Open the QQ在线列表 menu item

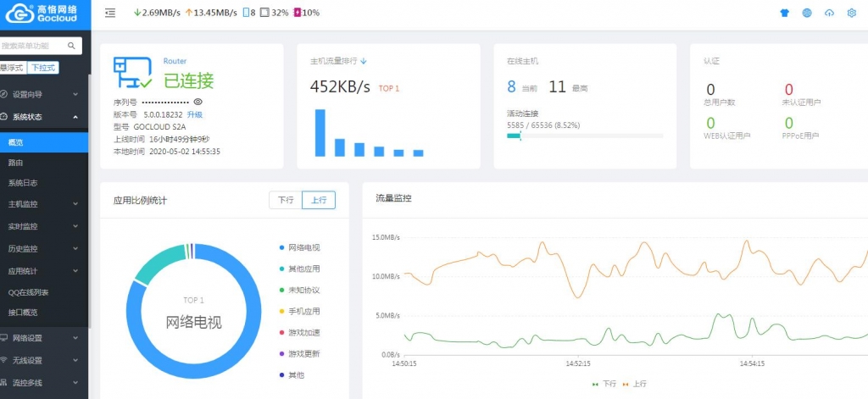click(28, 292)
